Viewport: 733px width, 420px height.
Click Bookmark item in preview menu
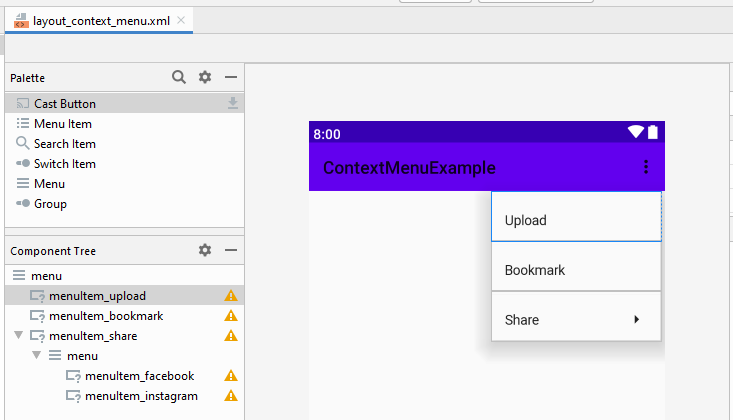pos(576,267)
